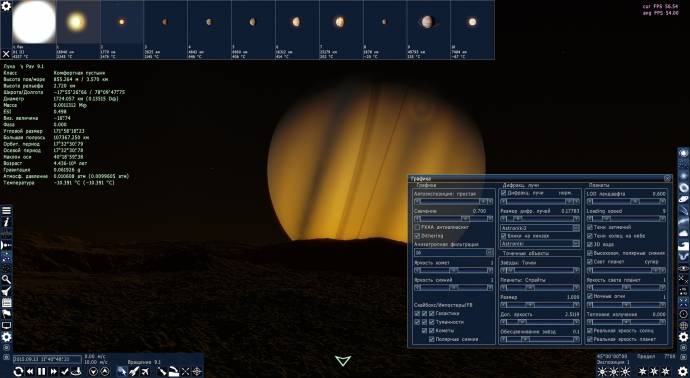Toggle clouds display icon
This screenshot has width=690, height=378.
683,233
